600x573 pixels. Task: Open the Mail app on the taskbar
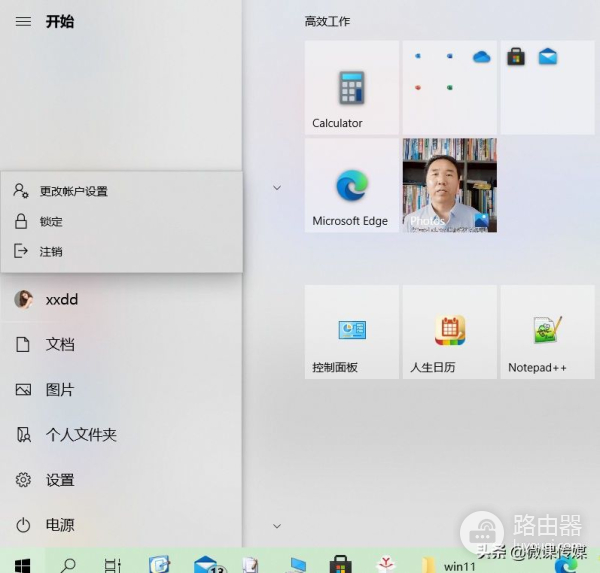tap(209, 565)
